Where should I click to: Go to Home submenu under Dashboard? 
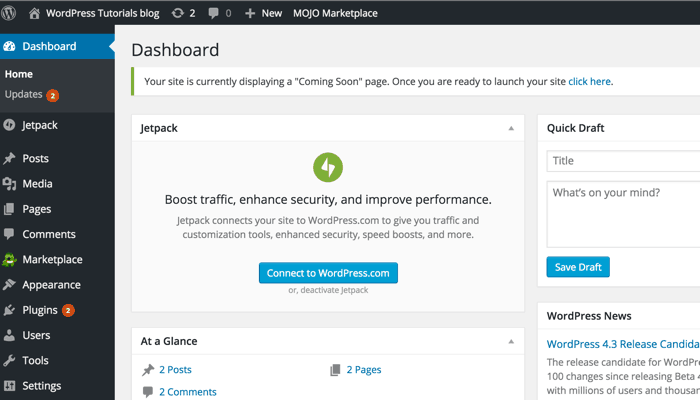point(19,74)
